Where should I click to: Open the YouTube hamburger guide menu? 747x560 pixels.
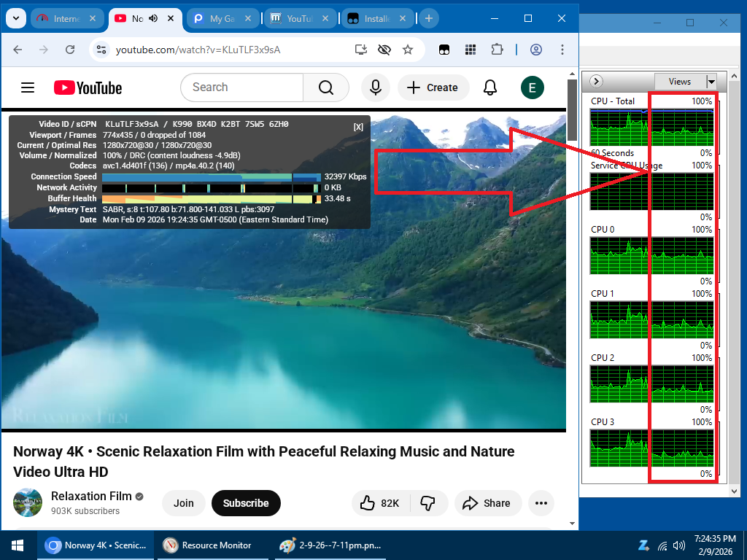[28, 87]
